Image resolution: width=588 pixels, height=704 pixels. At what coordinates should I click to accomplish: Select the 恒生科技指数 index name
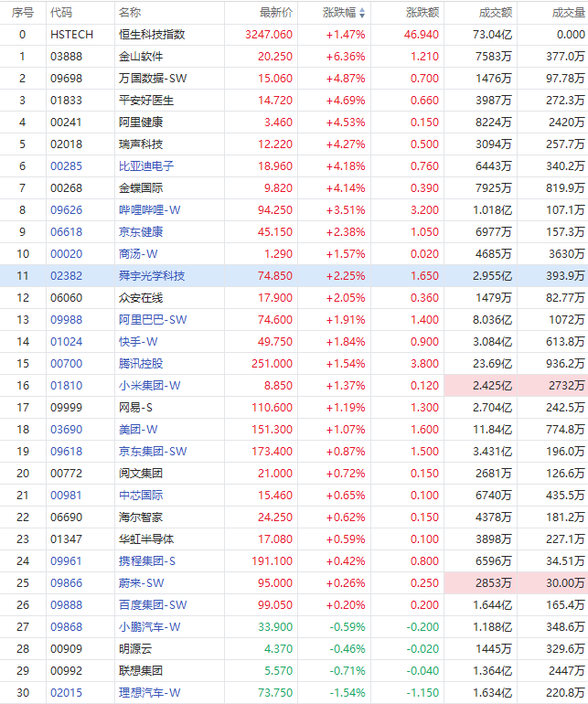[152, 35]
